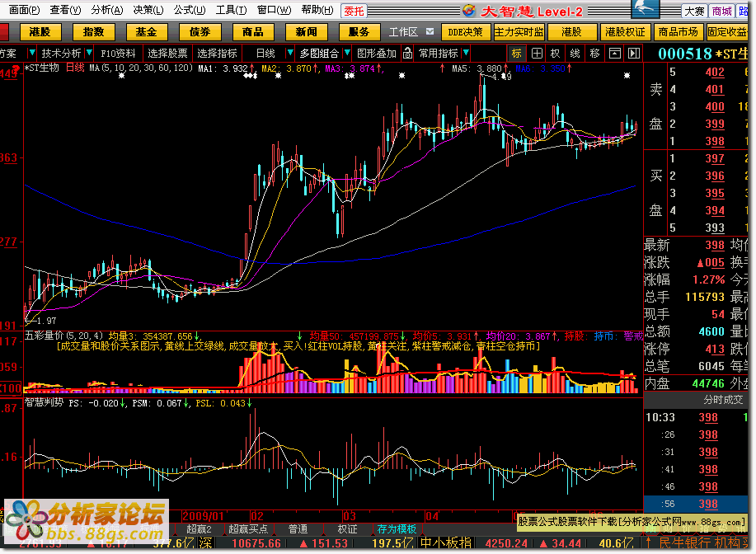Select the 10:33 trade row
The width and height of the screenshot is (756, 554).
(x=696, y=417)
